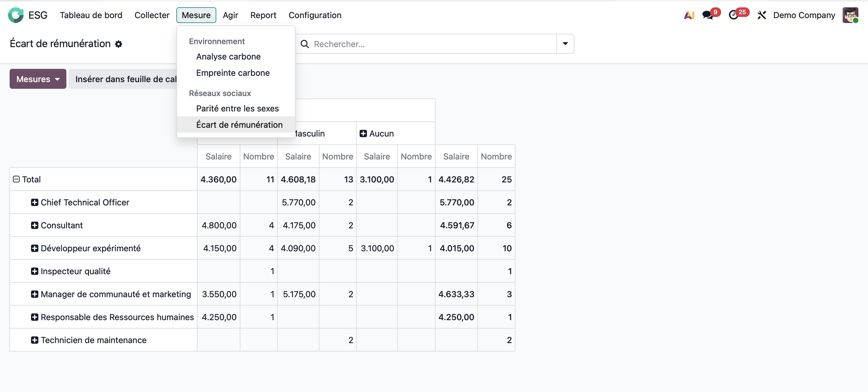Viewport: 868px width, 392px height.
Task: Expand the Consultant row
Action: click(34, 225)
